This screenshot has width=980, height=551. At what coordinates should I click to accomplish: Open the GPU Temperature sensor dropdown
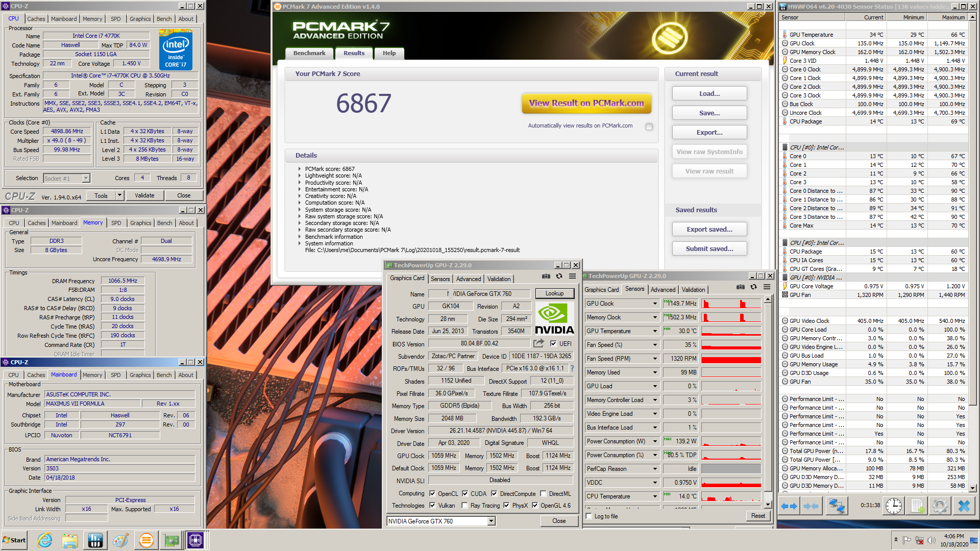point(655,331)
